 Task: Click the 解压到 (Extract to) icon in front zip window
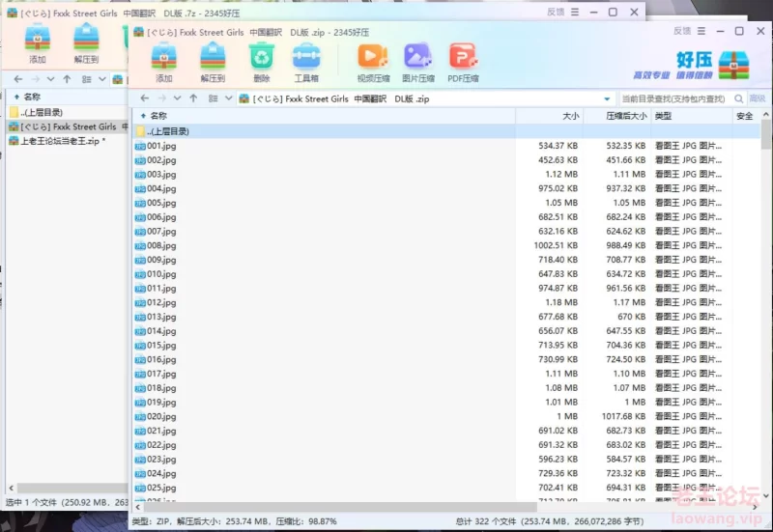click(x=213, y=56)
